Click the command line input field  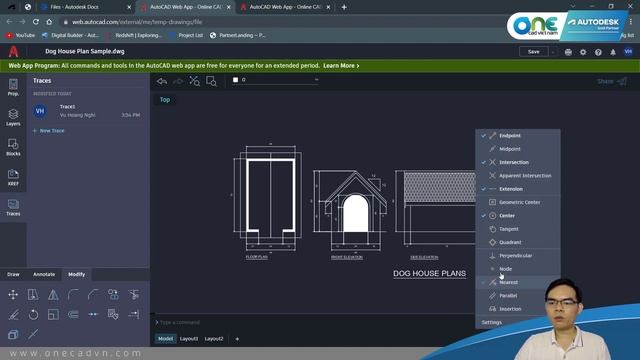(x=314, y=322)
